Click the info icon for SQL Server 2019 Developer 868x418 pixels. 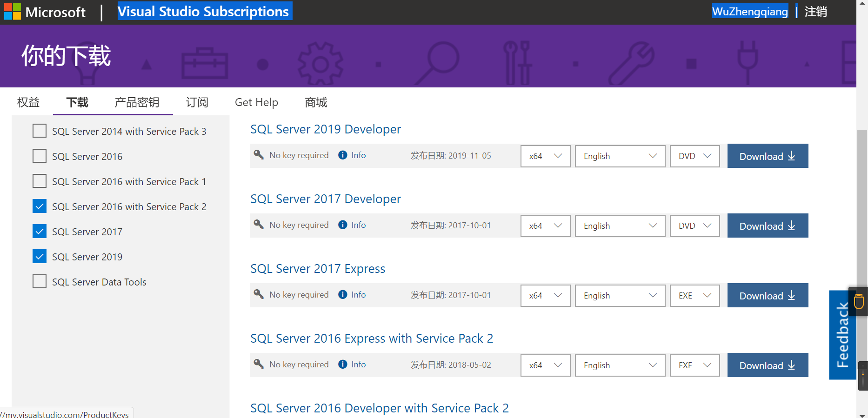coord(343,155)
